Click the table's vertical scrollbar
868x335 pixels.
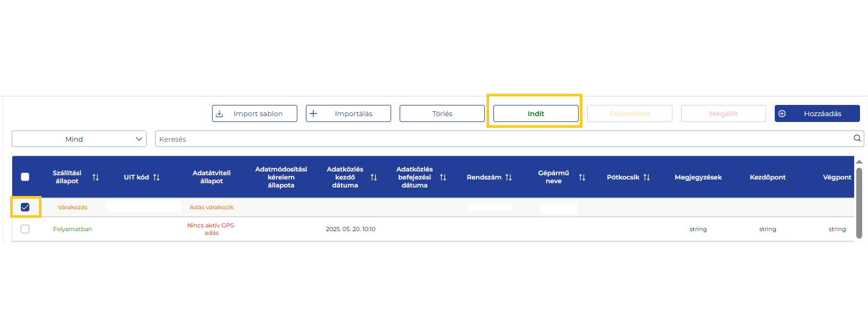click(x=859, y=202)
